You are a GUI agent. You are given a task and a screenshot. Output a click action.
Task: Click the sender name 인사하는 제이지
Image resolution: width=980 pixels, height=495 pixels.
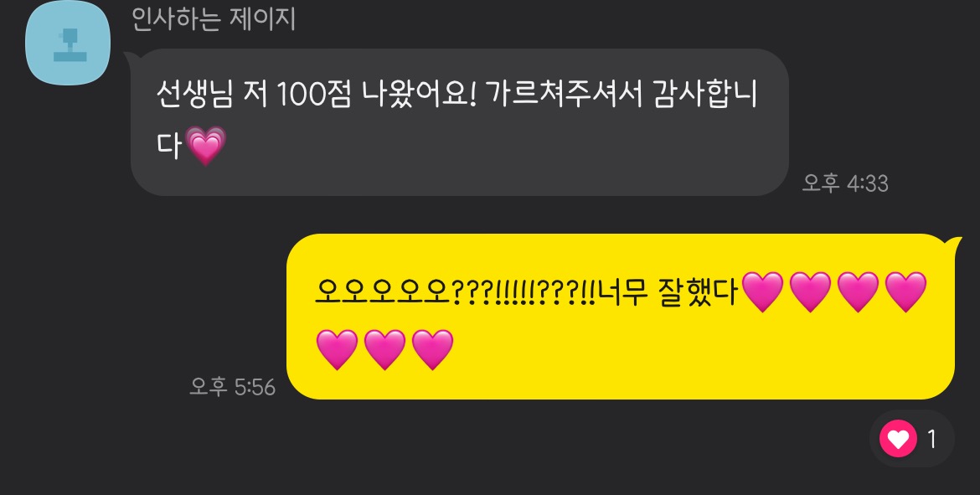click(213, 18)
